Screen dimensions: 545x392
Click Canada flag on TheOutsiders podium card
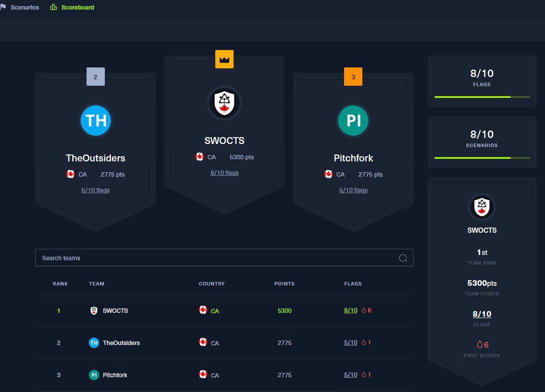pyautogui.click(x=70, y=174)
